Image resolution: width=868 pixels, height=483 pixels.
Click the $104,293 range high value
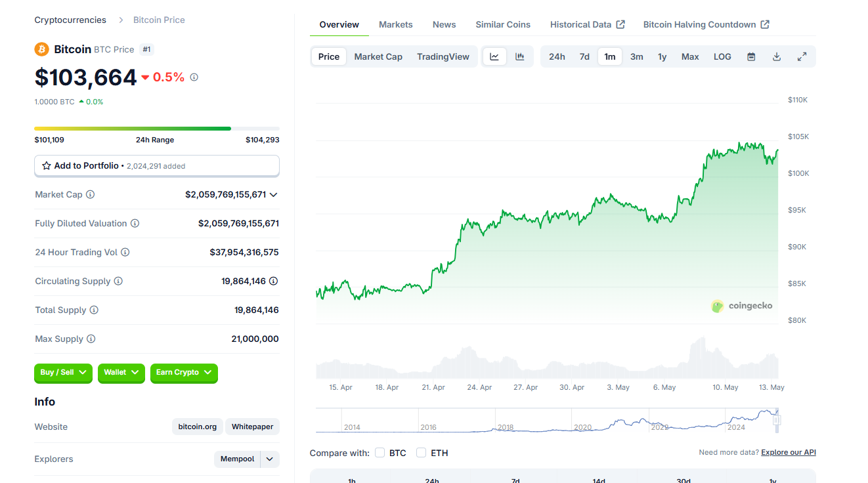coord(263,140)
